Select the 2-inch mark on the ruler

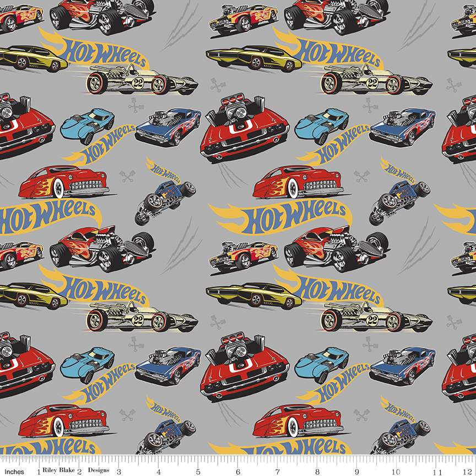coord(79,472)
